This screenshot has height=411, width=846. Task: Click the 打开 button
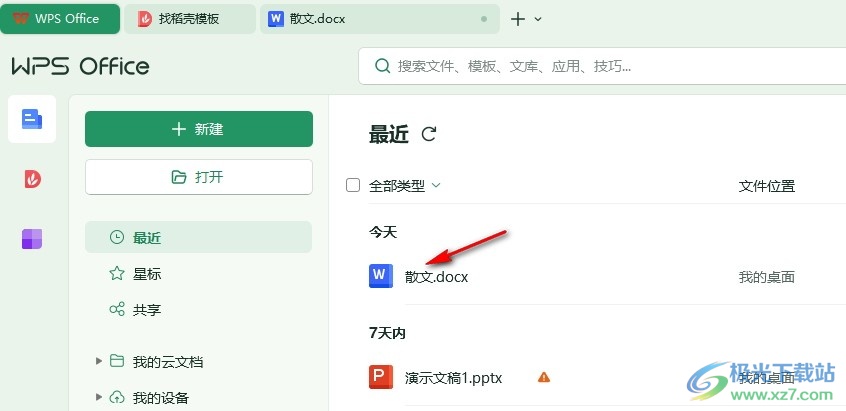click(x=199, y=177)
